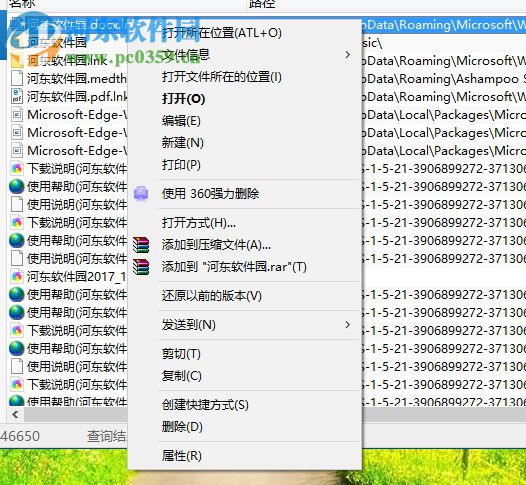The height and width of the screenshot is (485, 526).
Task: Click the horizontal scrollbar left arrow
Action: [15, 415]
